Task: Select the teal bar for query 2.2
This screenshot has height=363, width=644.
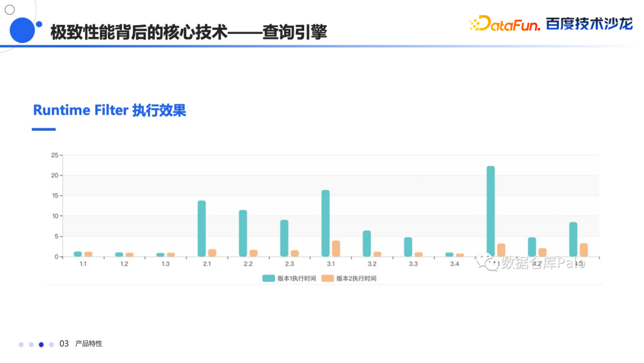Action: (243, 233)
